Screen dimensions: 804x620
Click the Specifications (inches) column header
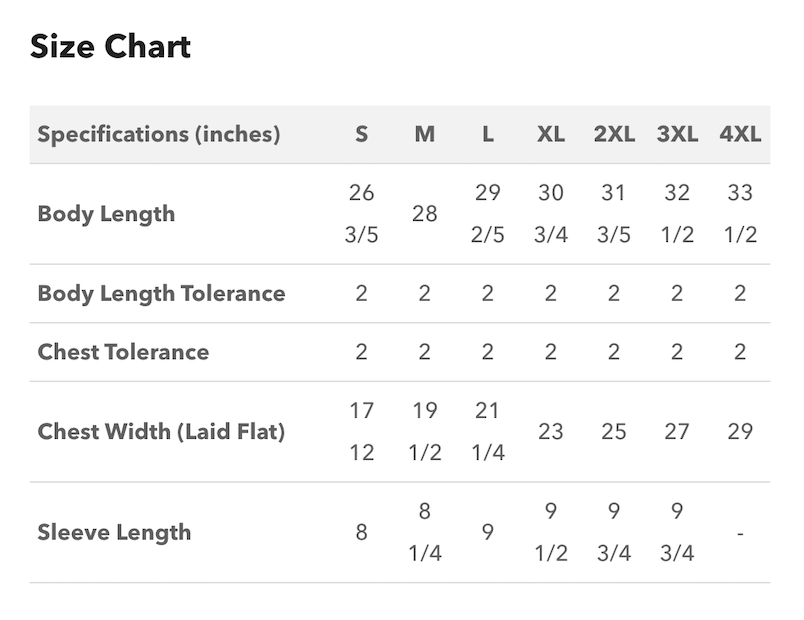click(x=158, y=134)
